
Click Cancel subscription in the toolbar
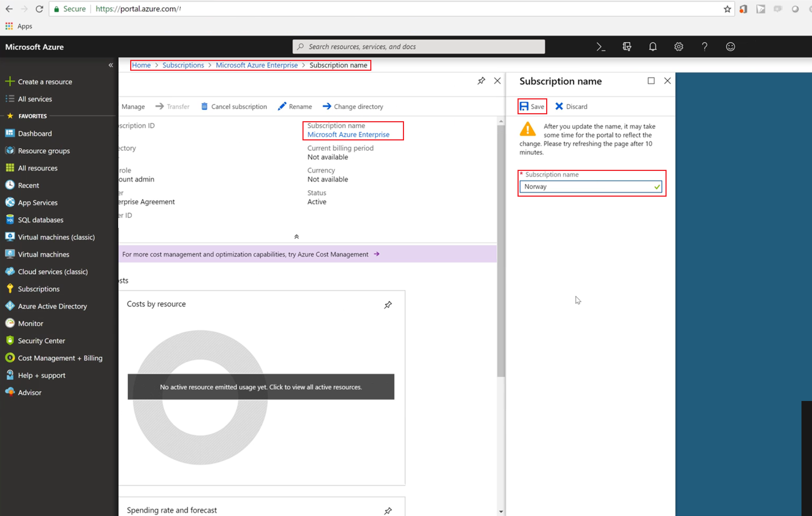coord(234,106)
